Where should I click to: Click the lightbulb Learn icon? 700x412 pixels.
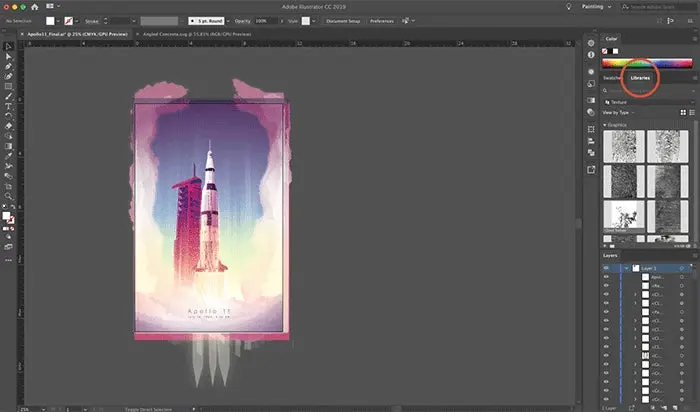pyautogui.click(x=568, y=7)
